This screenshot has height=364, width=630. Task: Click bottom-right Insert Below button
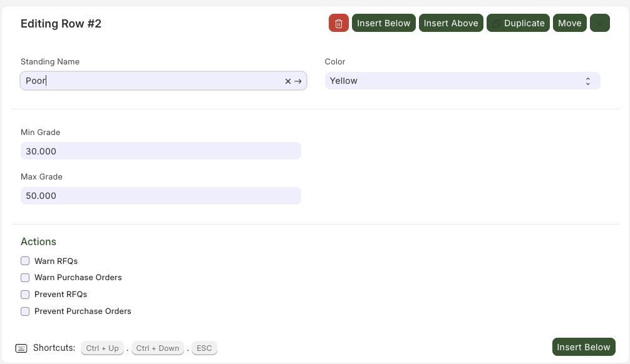(584, 347)
